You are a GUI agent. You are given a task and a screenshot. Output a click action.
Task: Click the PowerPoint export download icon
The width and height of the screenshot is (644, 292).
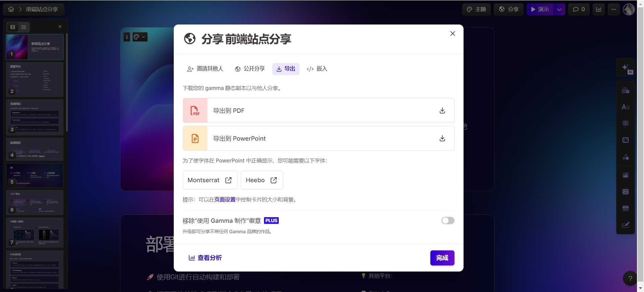[442, 138]
